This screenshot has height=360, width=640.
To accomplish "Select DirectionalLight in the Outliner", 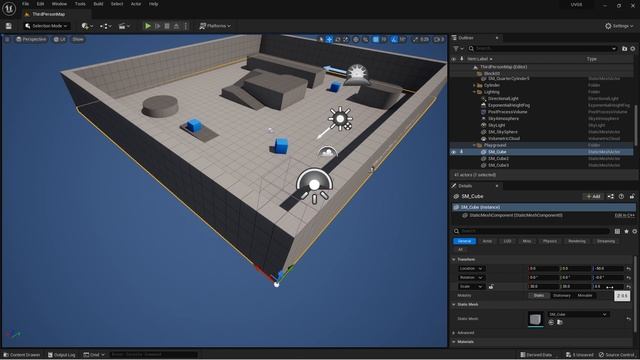I will 503,99.
